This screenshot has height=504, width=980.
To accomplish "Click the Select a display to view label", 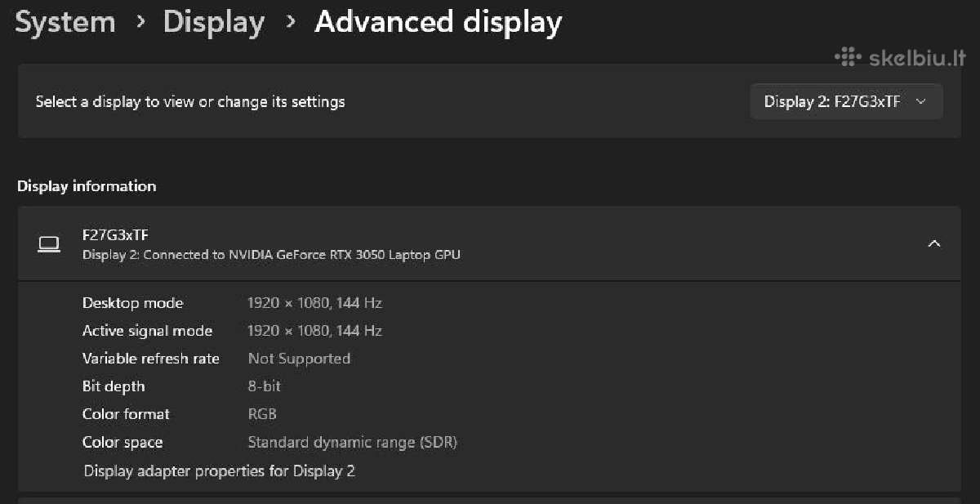I will pyautogui.click(x=190, y=102).
